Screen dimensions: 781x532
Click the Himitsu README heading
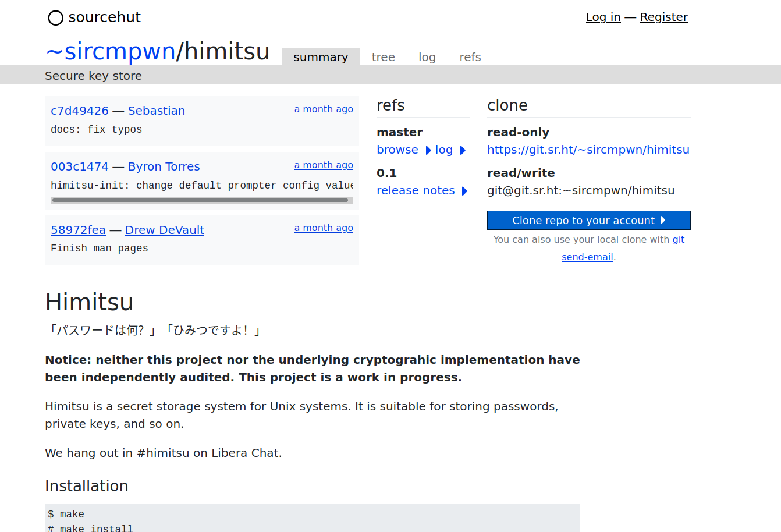point(90,302)
